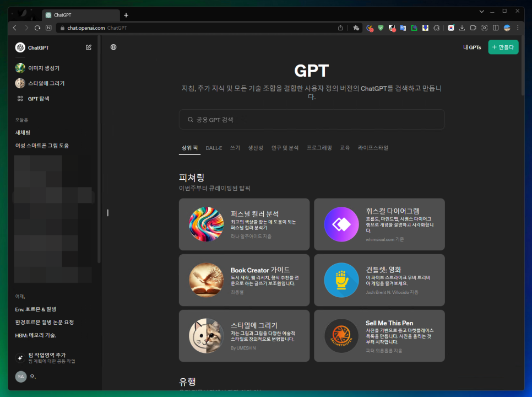This screenshot has height=397, width=532.
Task: Click the Korean flag extension icon
Action: [x=451, y=28]
